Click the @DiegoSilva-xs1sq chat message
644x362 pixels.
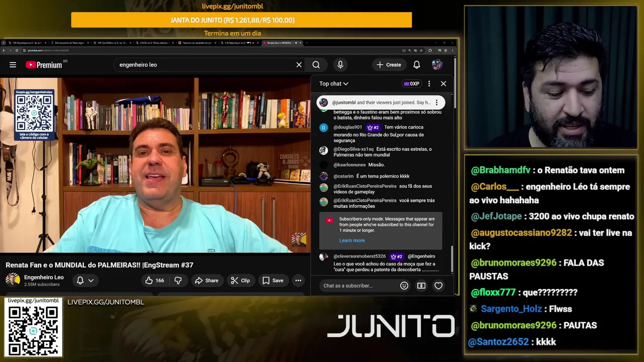383,152
